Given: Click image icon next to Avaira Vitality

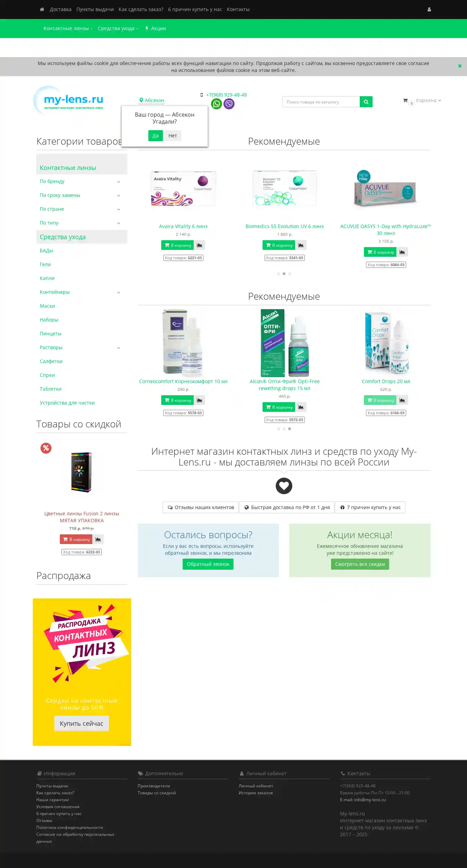Looking at the screenshot, I should coord(200,245).
